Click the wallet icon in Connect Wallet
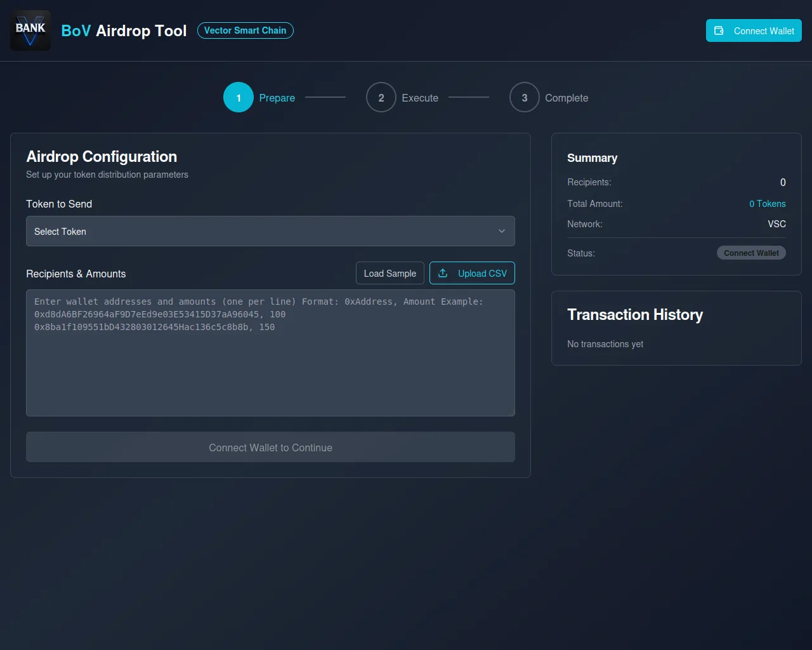This screenshot has height=650, width=812. pos(719,30)
